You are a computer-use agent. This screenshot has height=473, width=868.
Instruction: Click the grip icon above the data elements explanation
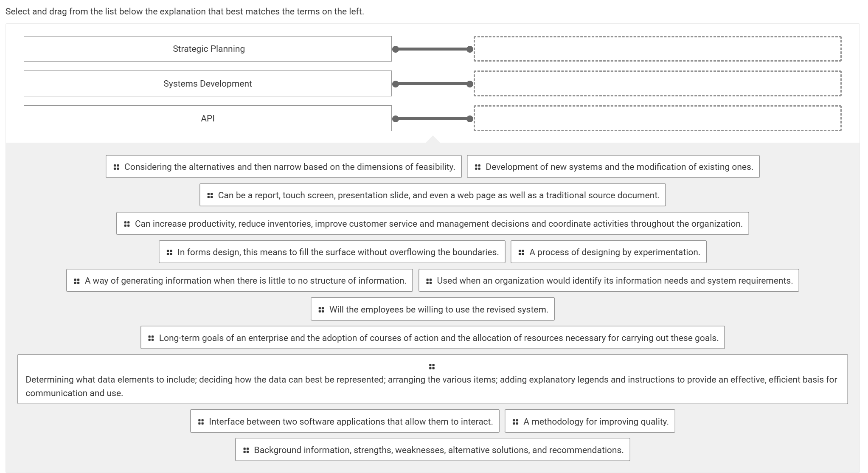pyautogui.click(x=433, y=366)
